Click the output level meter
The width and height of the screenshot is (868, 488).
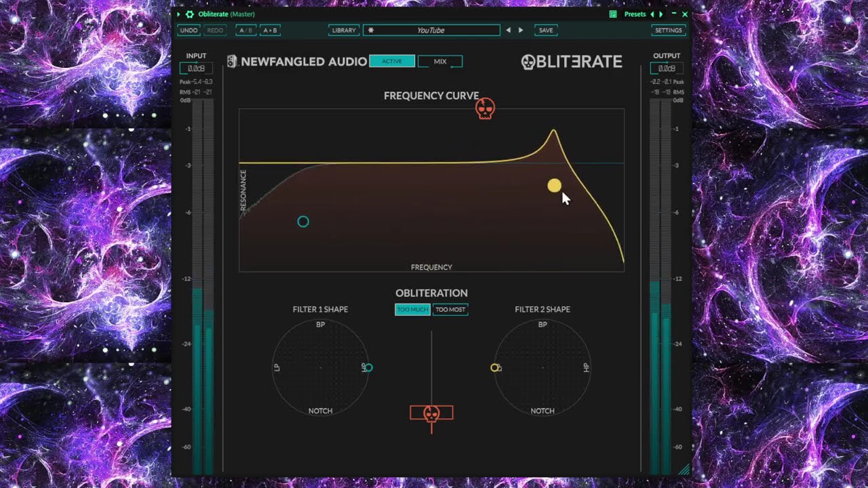coord(660,286)
